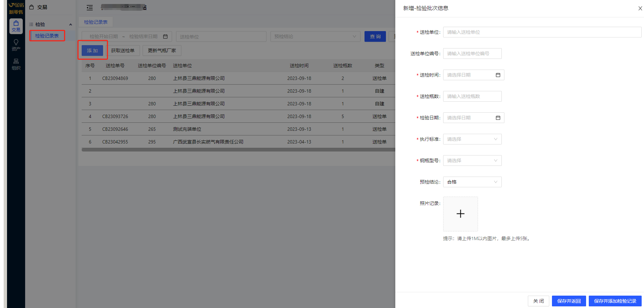Image resolution: width=644 pixels, height=308 pixels.
Task: Click 测试充装单位 in the table
Action: pos(187,129)
